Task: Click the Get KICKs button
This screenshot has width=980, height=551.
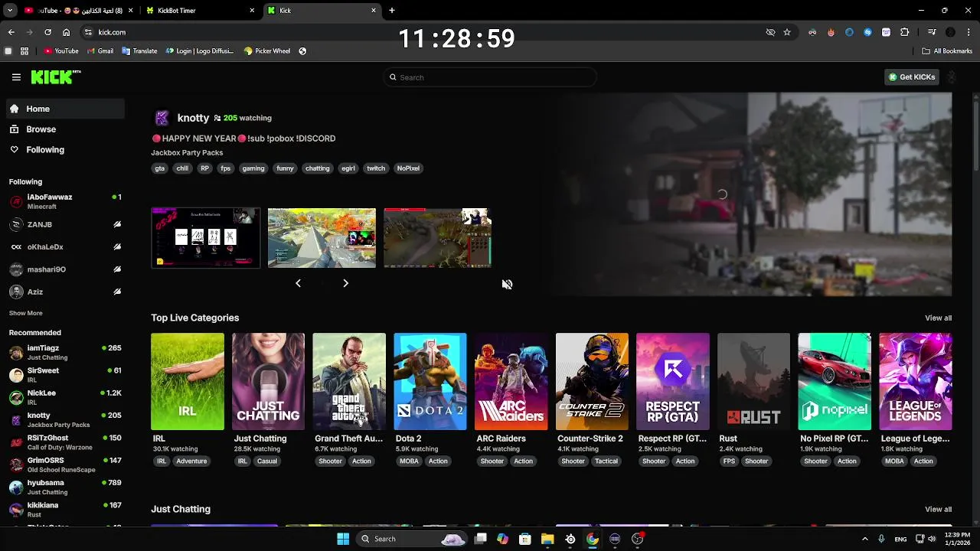Action: [x=911, y=77]
